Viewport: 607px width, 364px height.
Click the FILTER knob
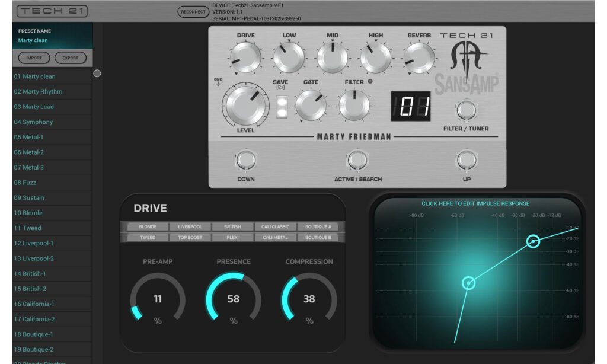(354, 105)
